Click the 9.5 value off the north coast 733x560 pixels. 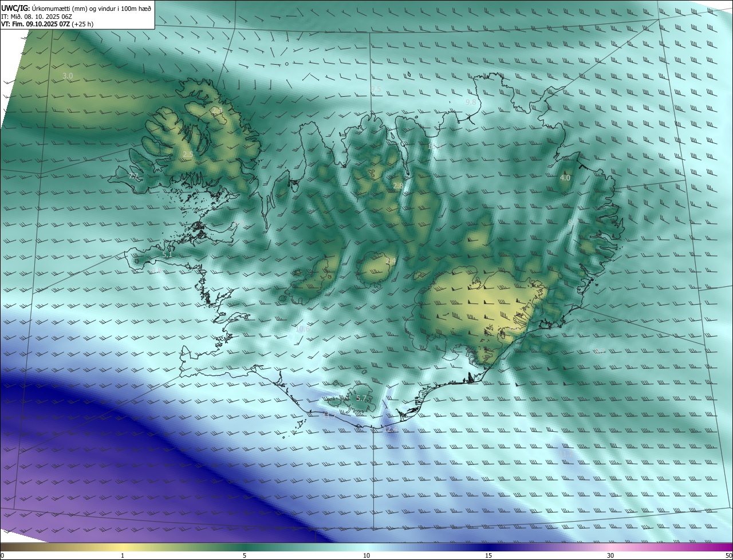376,89
